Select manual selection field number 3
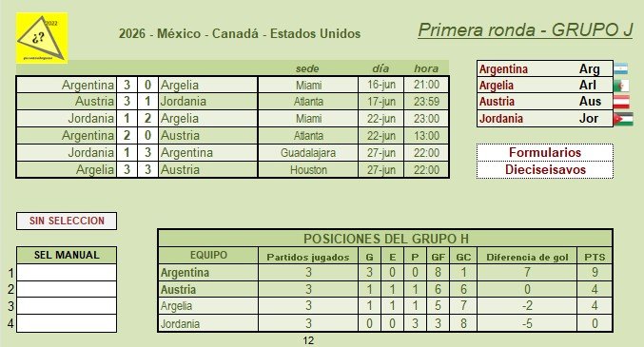Viewport: 644px width, 347px height. tap(67, 306)
